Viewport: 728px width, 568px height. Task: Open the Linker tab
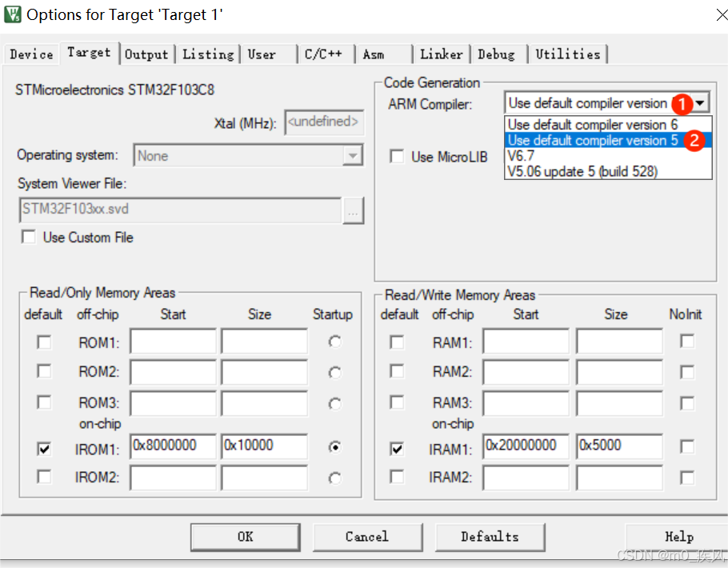point(441,54)
